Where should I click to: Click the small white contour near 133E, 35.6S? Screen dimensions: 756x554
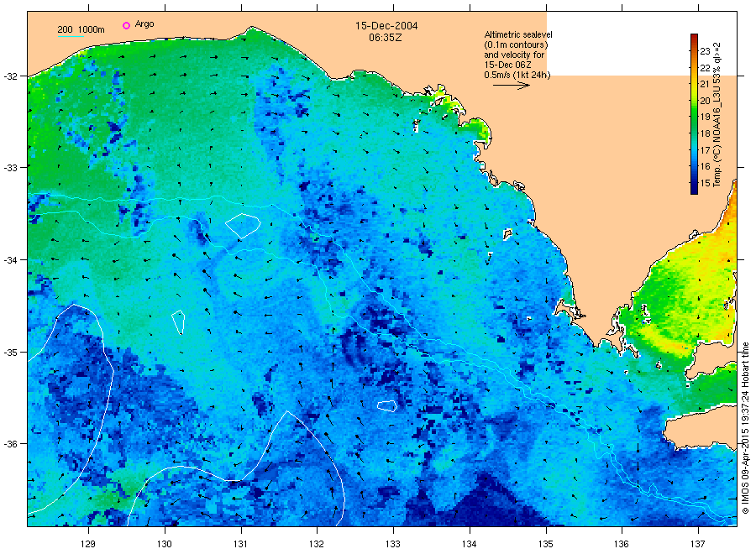point(386,405)
